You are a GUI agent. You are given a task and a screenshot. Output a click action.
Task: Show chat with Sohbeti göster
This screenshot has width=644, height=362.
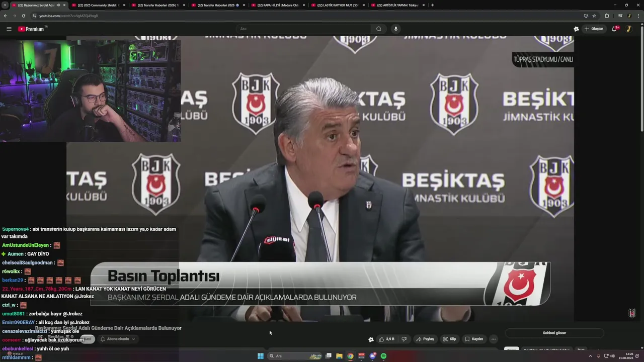(554, 333)
